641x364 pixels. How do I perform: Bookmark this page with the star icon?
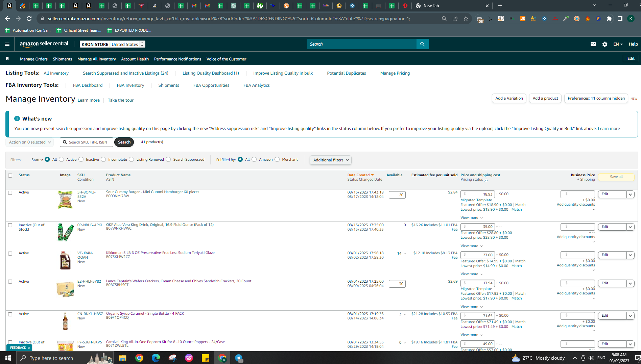466,19
